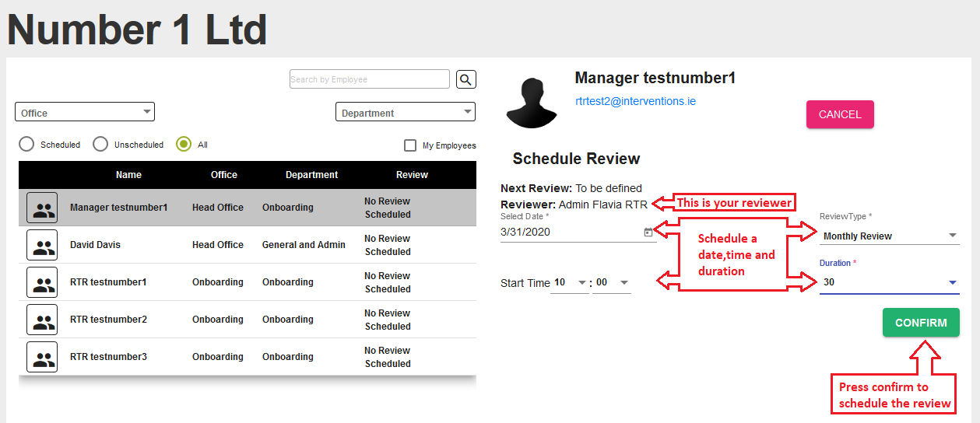Click the group icon beside Manager testnumber1
This screenshot has width=980, height=423.
[x=42, y=208]
